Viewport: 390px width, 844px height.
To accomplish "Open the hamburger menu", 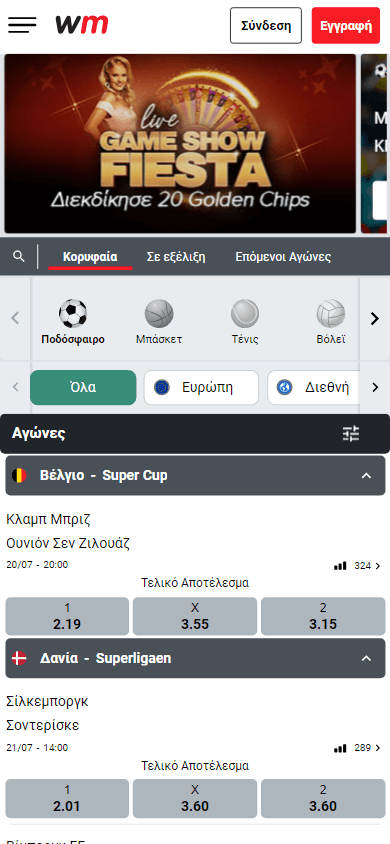I will click(22, 25).
